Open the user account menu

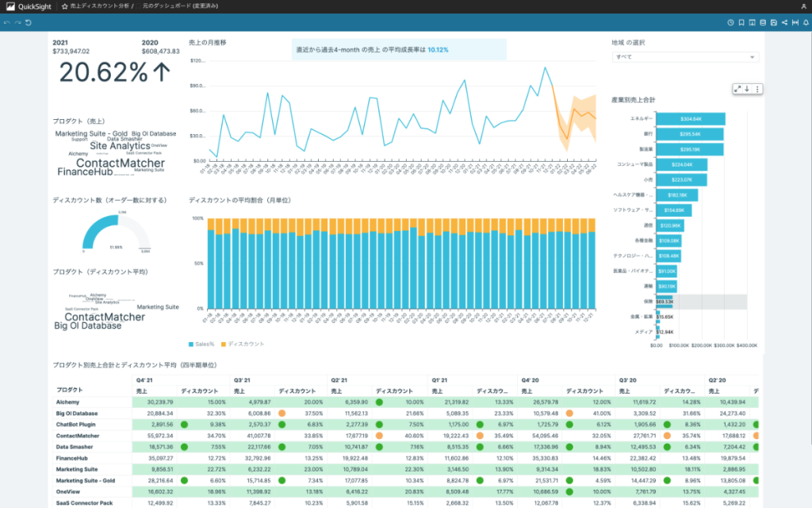tap(804, 6)
